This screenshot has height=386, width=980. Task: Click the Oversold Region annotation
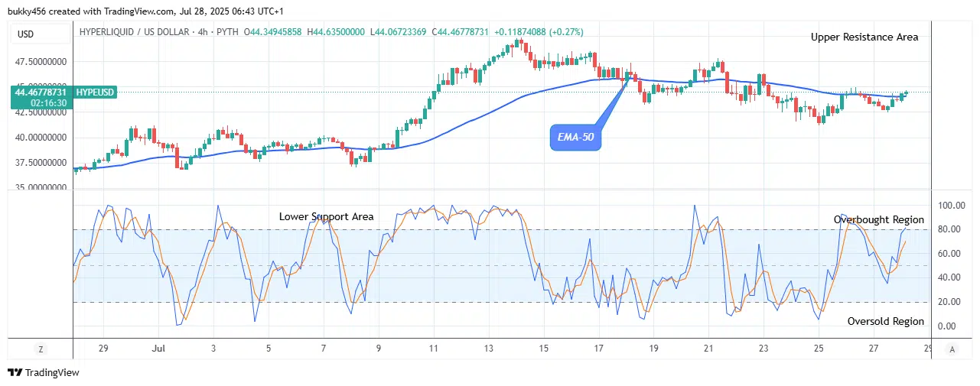[x=886, y=322]
